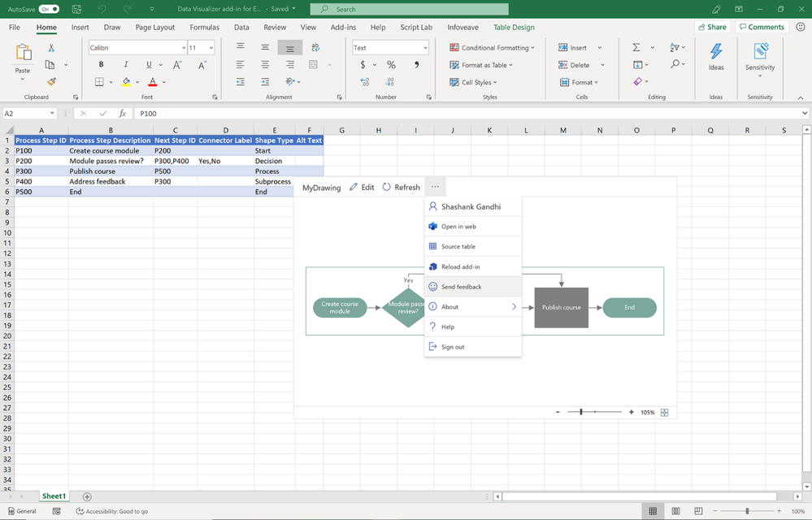Click the fit-to-view icon beside 105%
The width and height of the screenshot is (812, 520).
point(665,413)
